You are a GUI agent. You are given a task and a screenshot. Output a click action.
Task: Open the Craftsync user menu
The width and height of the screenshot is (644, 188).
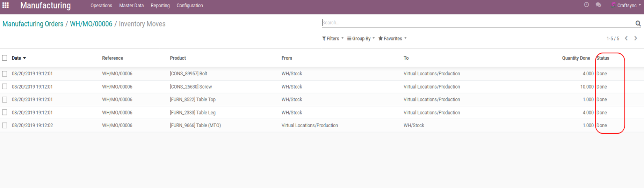pos(627,6)
